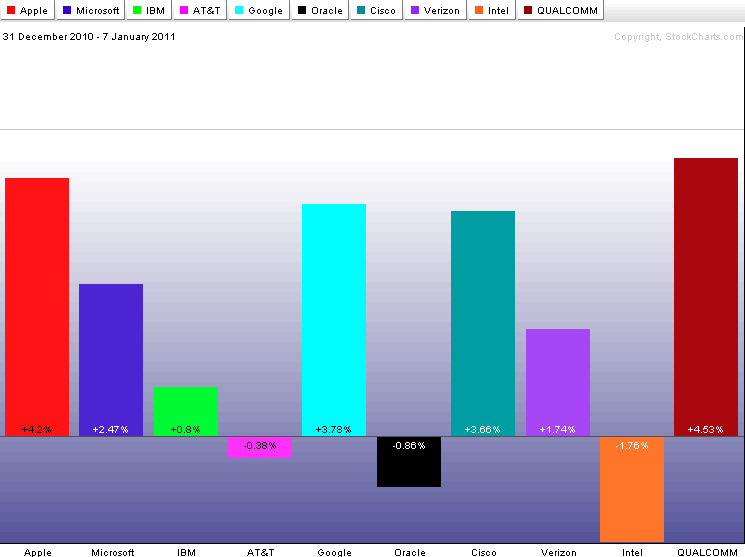Click the Verizon axis label
The image size is (745, 557).
click(x=558, y=552)
